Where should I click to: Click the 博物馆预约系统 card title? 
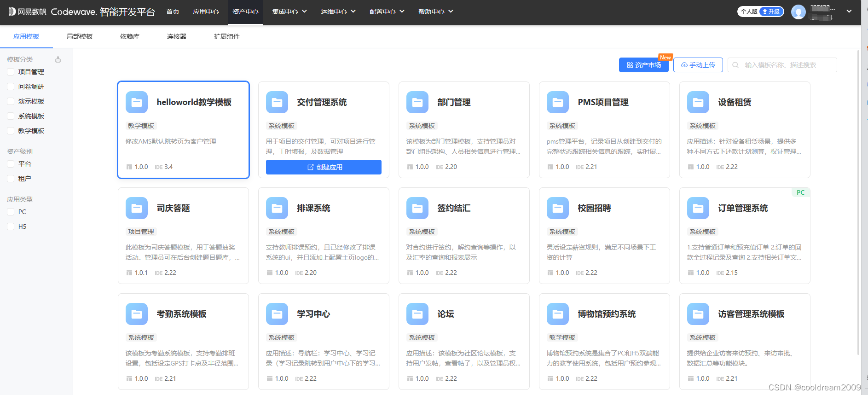[607, 314]
